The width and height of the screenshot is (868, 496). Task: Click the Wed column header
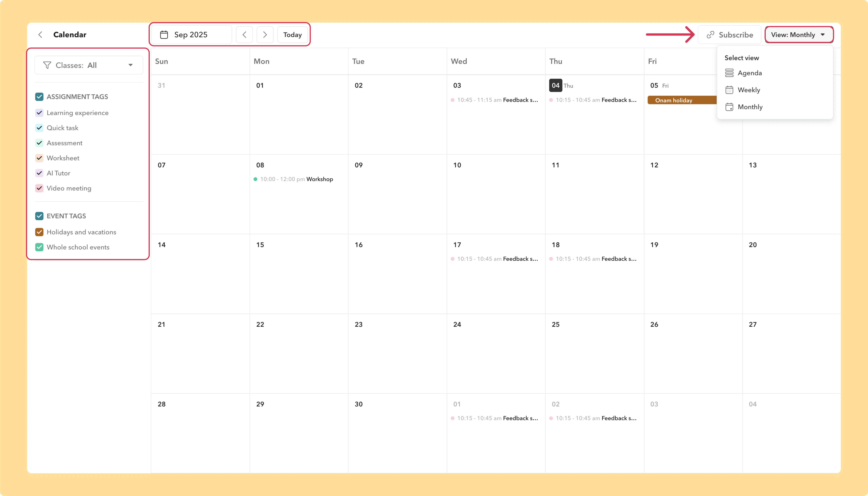(459, 61)
